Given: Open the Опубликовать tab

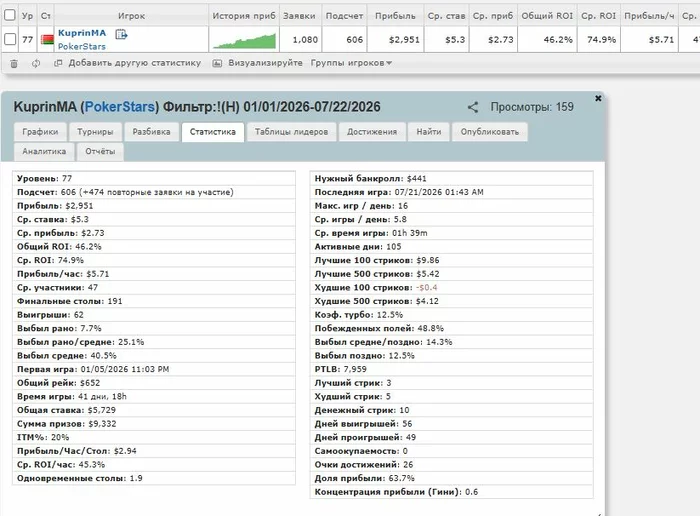Looking at the screenshot, I should click(x=490, y=132).
